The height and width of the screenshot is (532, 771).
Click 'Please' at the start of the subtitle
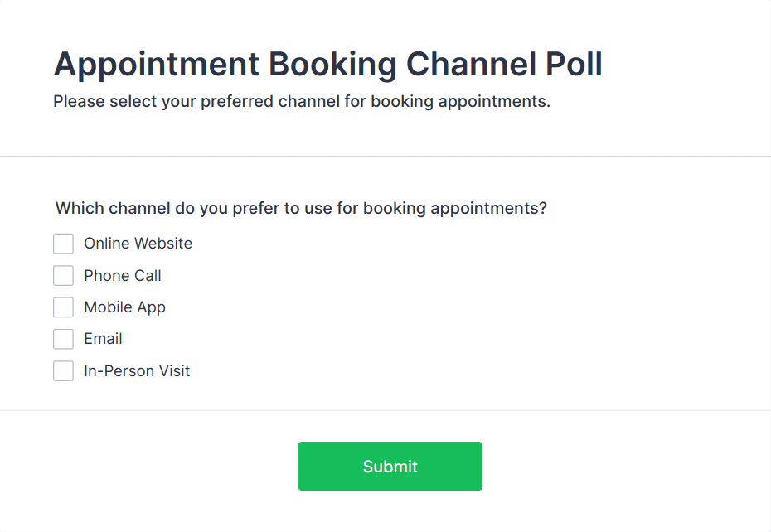point(75,103)
